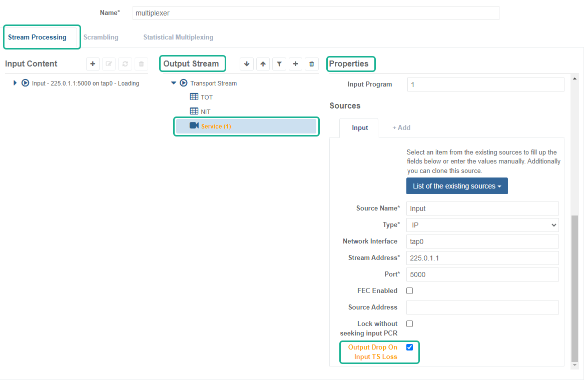This screenshot has width=588, height=384.
Task: Open the Statistical Multiplexing tab
Action: tap(178, 37)
